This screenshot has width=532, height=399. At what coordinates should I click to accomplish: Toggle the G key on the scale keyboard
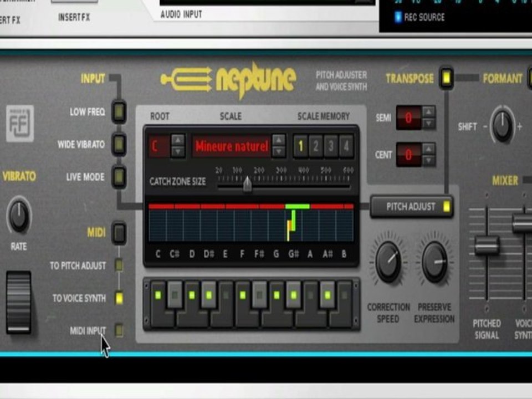pos(277,304)
